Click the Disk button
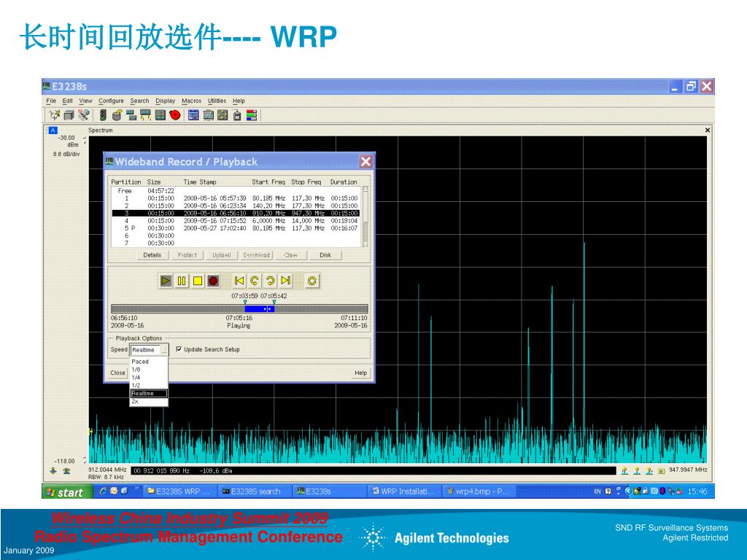The image size is (747, 560). click(325, 255)
